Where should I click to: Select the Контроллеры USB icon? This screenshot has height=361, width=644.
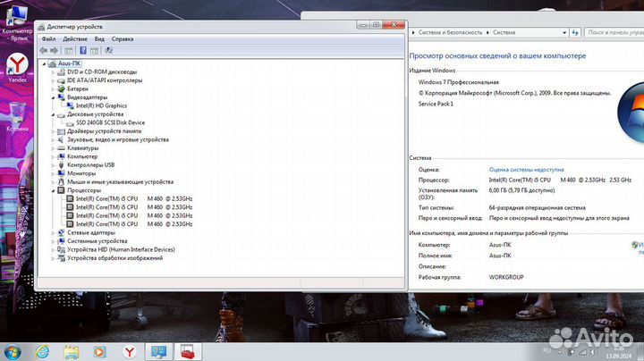[x=61, y=165]
